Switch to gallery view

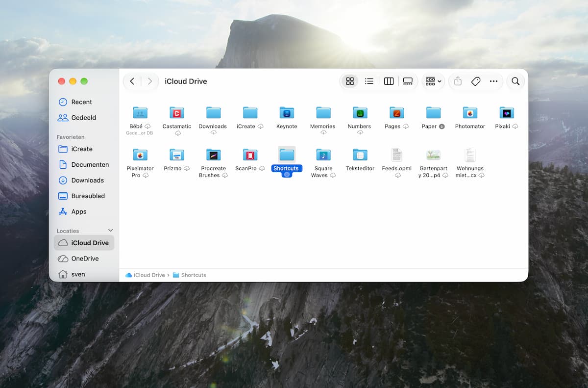[x=408, y=81]
